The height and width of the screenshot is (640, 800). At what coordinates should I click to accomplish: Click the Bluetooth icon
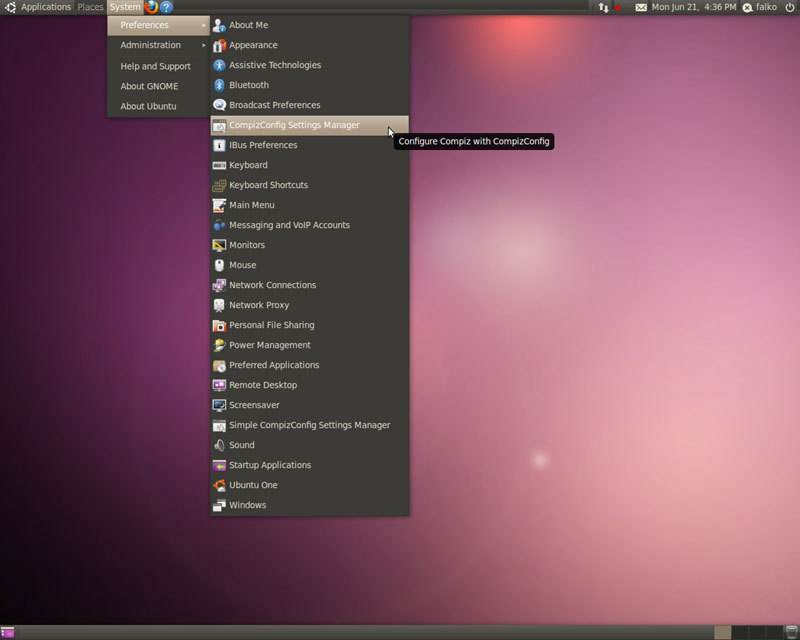point(219,85)
